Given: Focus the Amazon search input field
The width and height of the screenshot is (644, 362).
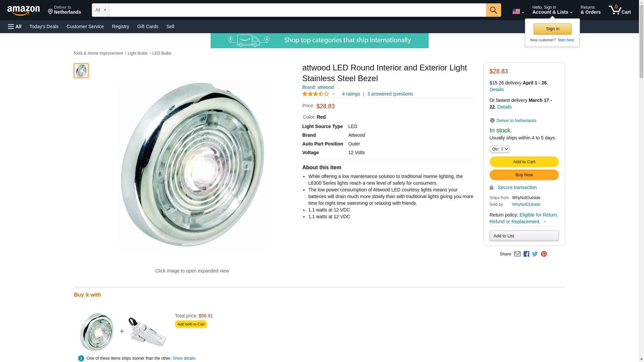Looking at the screenshot, I should click(298, 10).
